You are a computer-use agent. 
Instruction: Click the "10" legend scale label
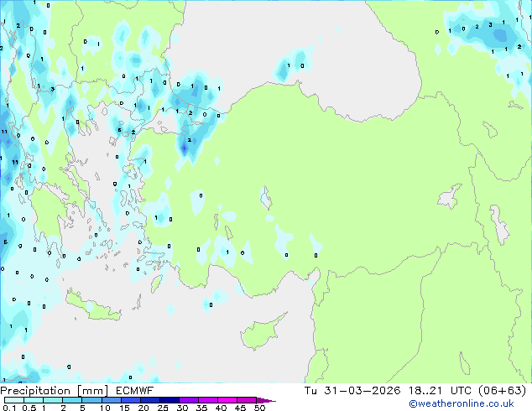pyautogui.click(x=105, y=408)
